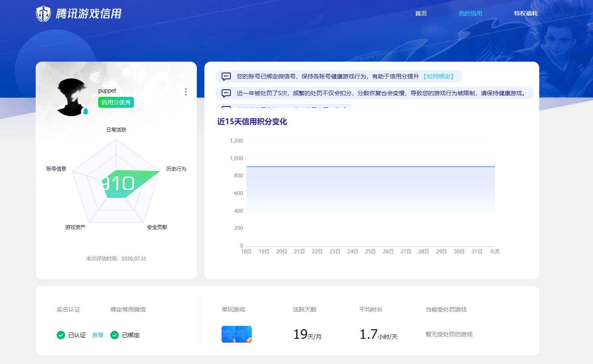The image size is (593, 364).
Task: Click the QQ penguin badge on avatar
Action: (86, 111)
